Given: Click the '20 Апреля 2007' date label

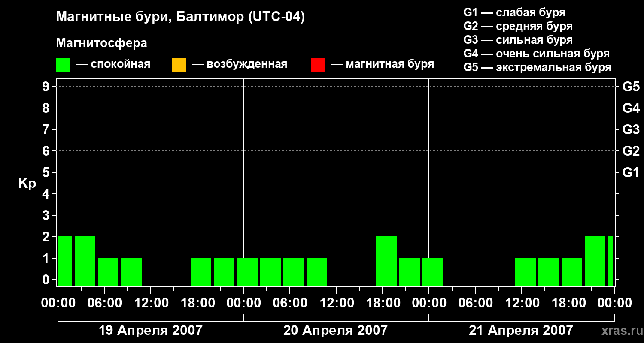Looking at the screenshot, I should (335, 330).
